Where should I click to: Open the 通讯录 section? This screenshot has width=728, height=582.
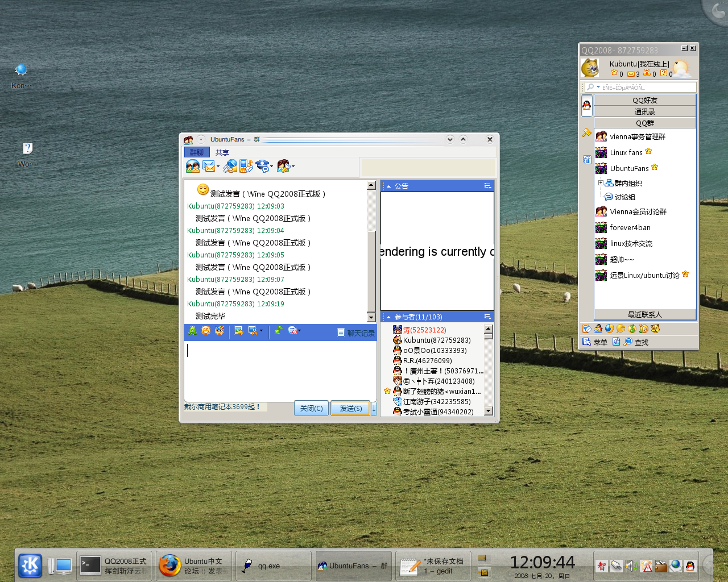coord(645,111)
